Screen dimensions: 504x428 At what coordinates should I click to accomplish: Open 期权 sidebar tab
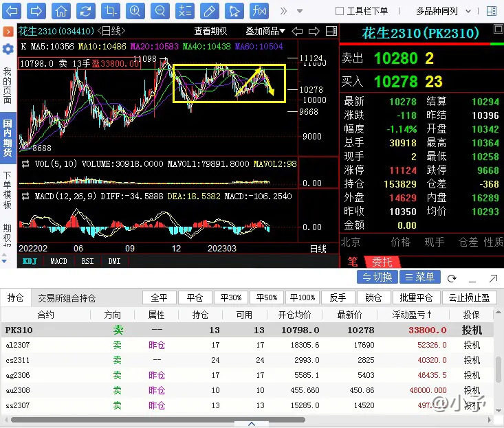[x=8, y=235]
